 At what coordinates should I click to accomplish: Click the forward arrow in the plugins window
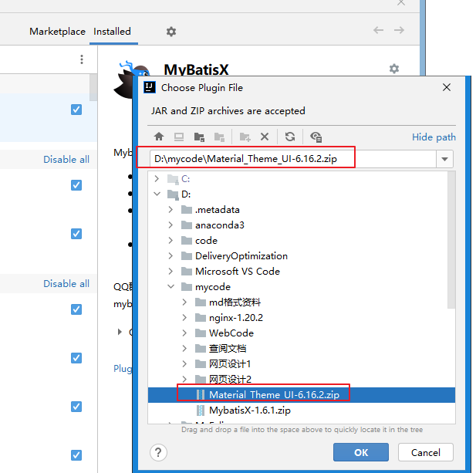pos(399,30)
